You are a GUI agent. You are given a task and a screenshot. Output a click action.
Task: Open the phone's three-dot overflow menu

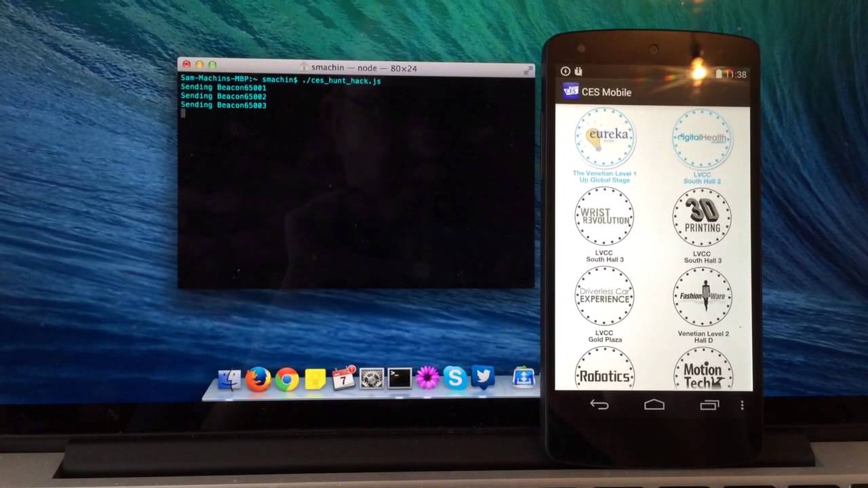pyautogui.click(x=743, y=405)
